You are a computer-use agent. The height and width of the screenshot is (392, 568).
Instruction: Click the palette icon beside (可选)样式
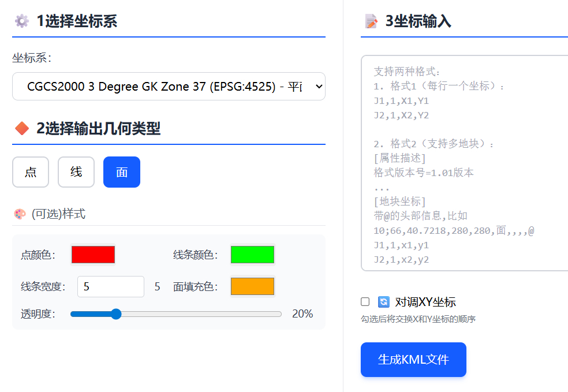[x=20, y=214]
